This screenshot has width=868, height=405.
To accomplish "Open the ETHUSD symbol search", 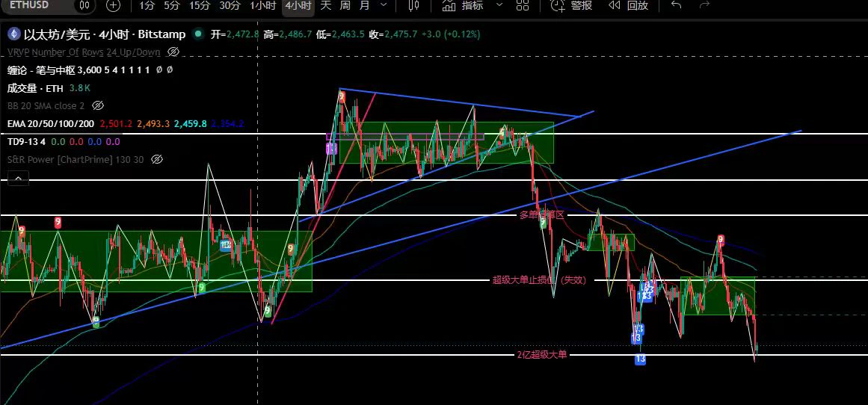I will (29, 5).
